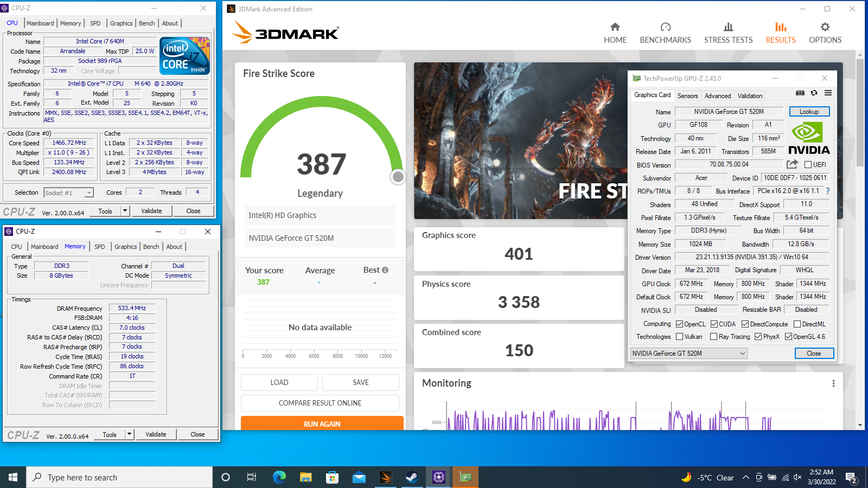868x488 pixels.
Task: Click GPU-Z refresh icon
Action: point(814,93)
